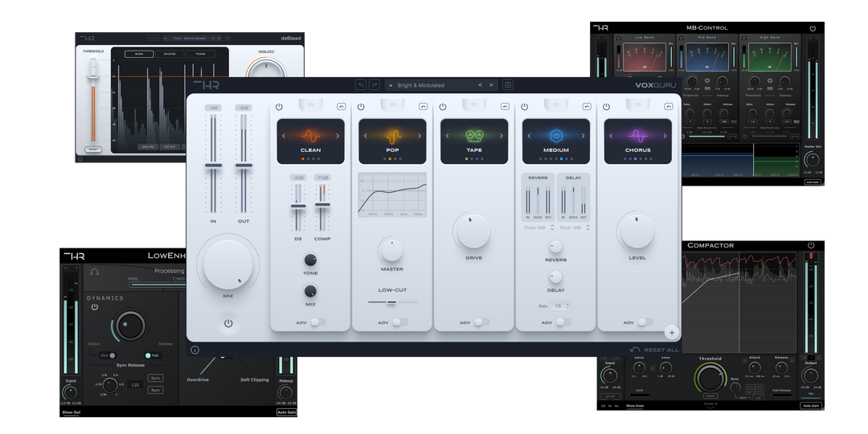Reset the Medium reverb module with its reset icon

click(587, 106)
